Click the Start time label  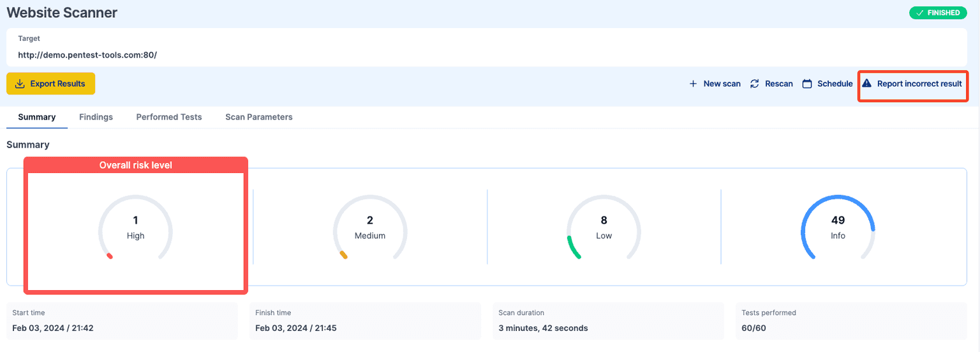(29, 313)
